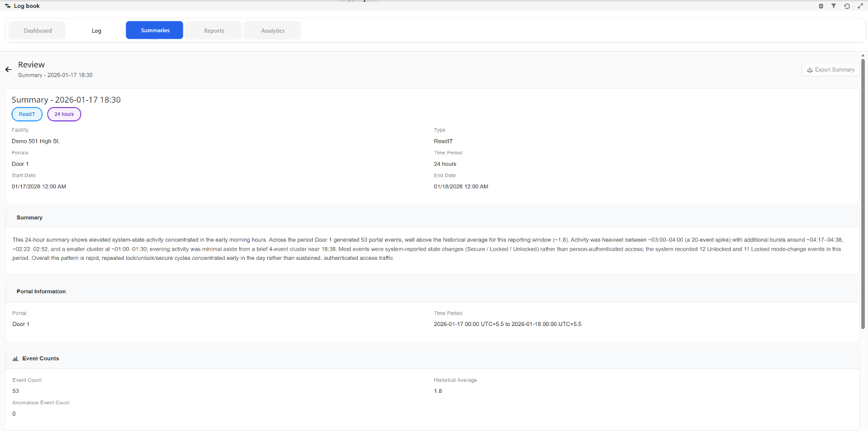The height and width of the screenshot is (431, 868).
Task: Click the trash delete icon in the toolbar
Action: [820, 6]
